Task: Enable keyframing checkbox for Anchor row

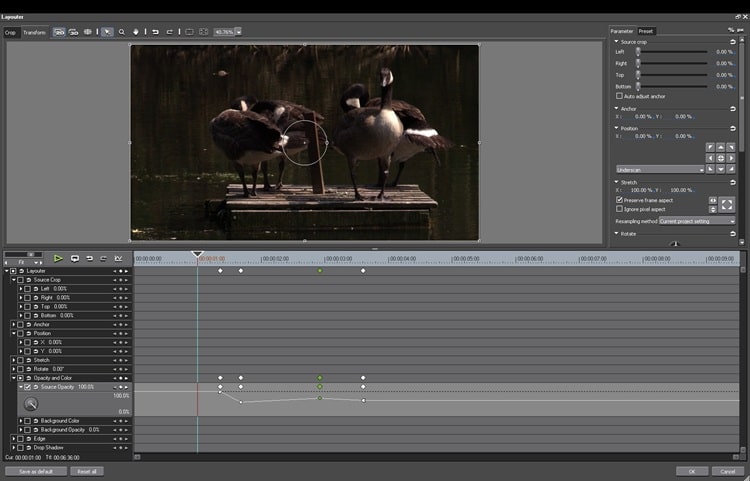Action: click(x=21, y=325)
